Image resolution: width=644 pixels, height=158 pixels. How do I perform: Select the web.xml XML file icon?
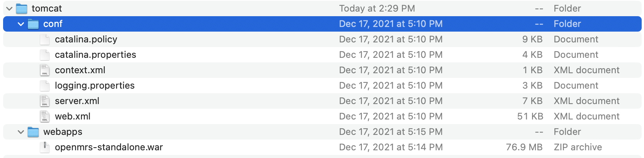(x=45, y=116)
